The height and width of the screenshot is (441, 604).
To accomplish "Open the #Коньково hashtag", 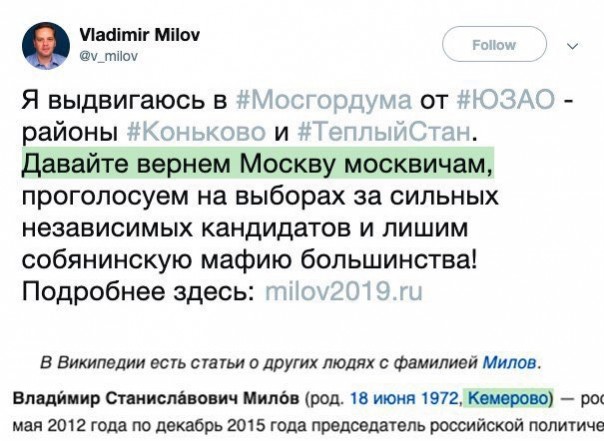I will 195,133.
